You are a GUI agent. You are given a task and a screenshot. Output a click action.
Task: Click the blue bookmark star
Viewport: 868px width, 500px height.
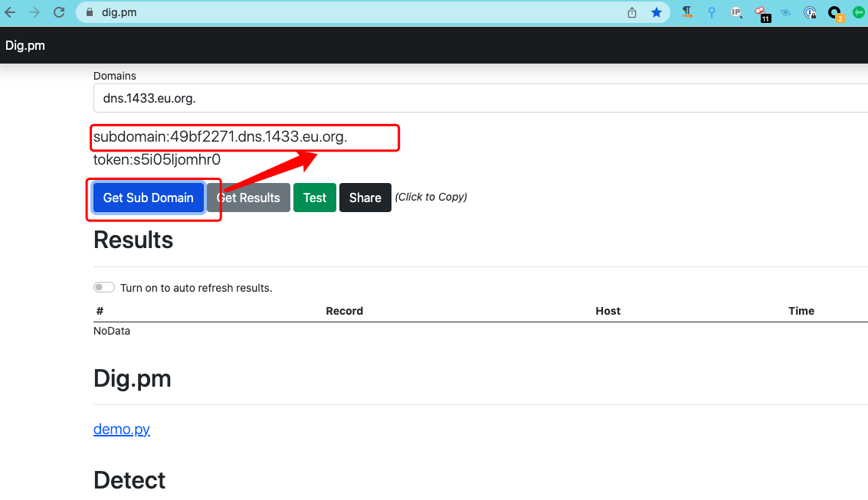point(657,12)
